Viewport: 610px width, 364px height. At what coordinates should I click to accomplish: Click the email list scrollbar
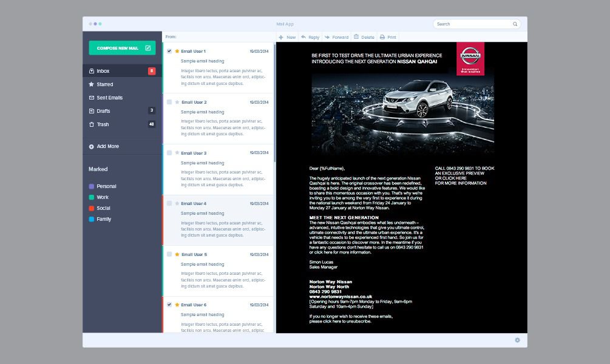click(275, 103)
